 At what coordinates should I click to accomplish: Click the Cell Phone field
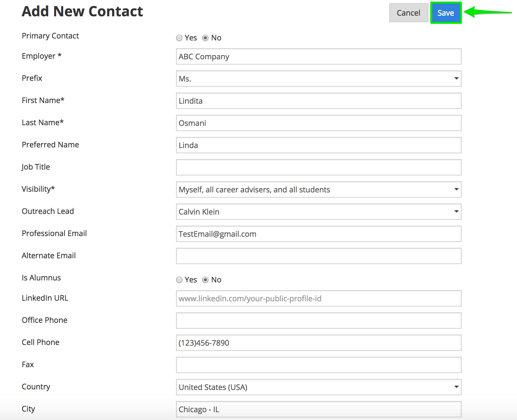pos(318,343)
